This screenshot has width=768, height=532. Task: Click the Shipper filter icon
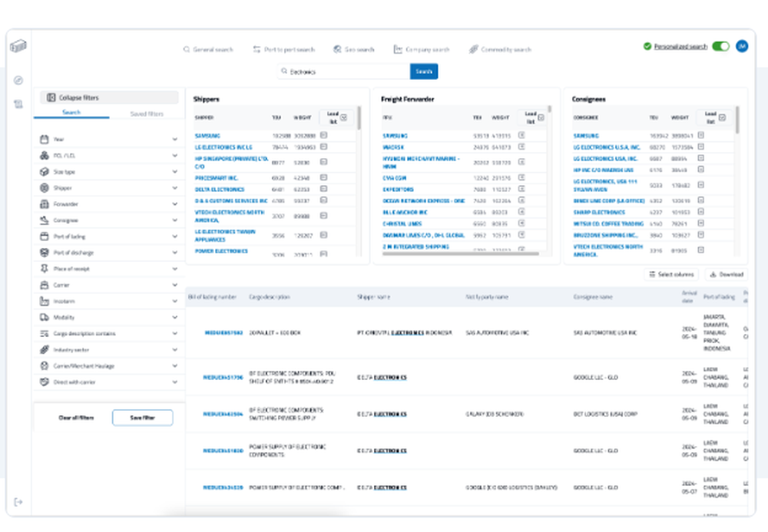click(x=44, y=188)
